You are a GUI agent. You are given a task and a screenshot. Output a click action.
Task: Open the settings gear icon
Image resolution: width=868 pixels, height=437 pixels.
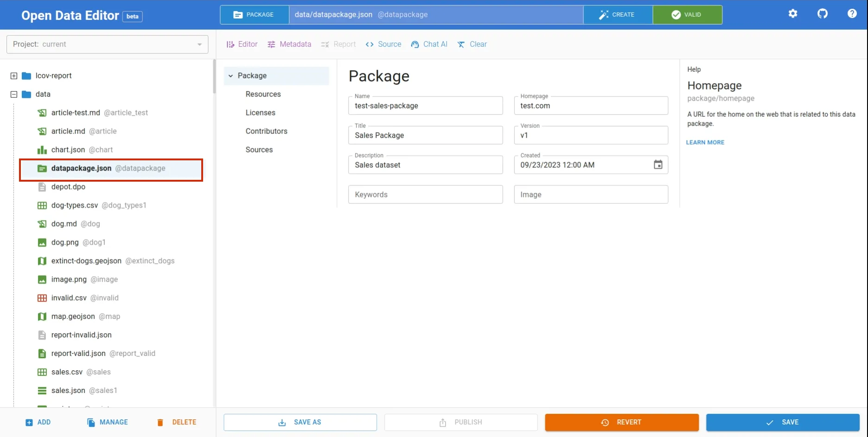(793, 14)
